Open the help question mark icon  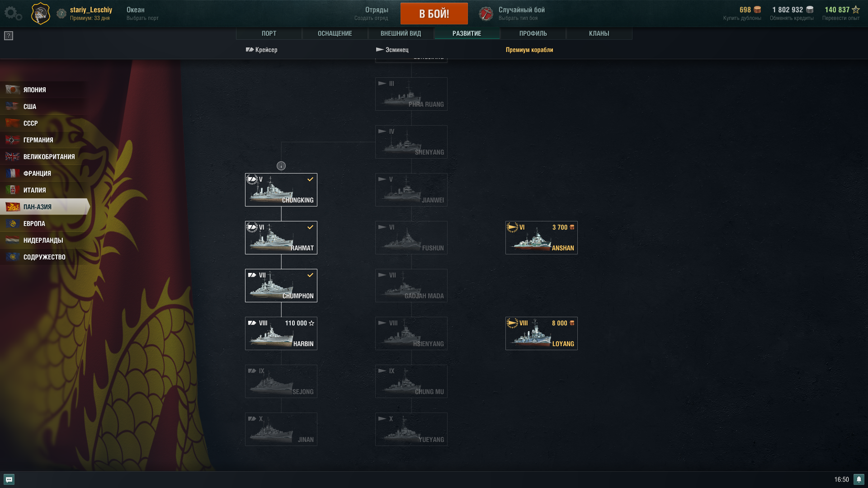pos(9,36)
